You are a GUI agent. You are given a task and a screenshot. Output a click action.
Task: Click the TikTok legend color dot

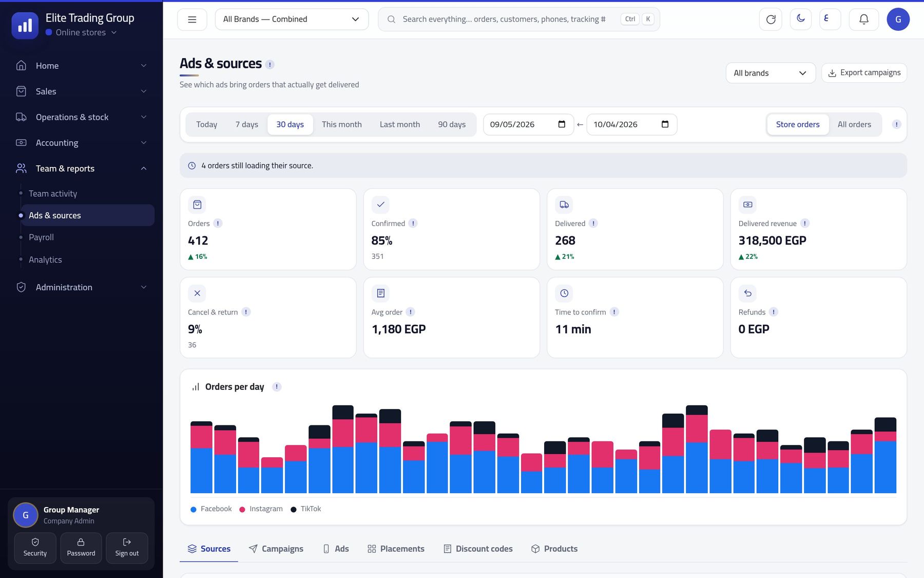(294, 509)
